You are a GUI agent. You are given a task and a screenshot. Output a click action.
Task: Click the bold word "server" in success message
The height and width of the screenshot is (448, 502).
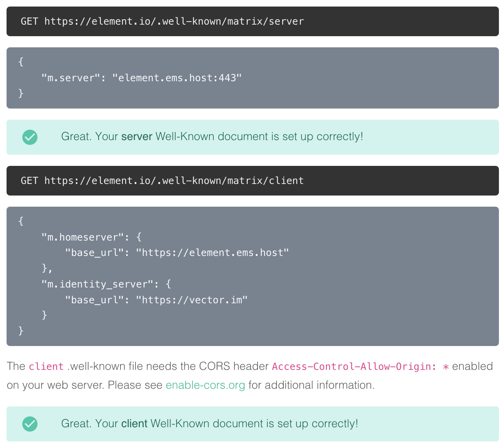[137, 137]
